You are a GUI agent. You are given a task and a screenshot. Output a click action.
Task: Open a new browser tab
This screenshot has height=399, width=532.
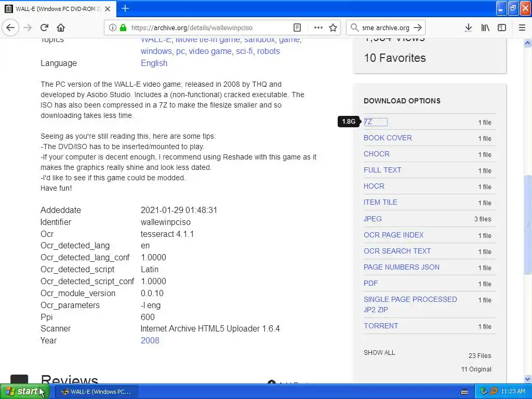(125, 8)
